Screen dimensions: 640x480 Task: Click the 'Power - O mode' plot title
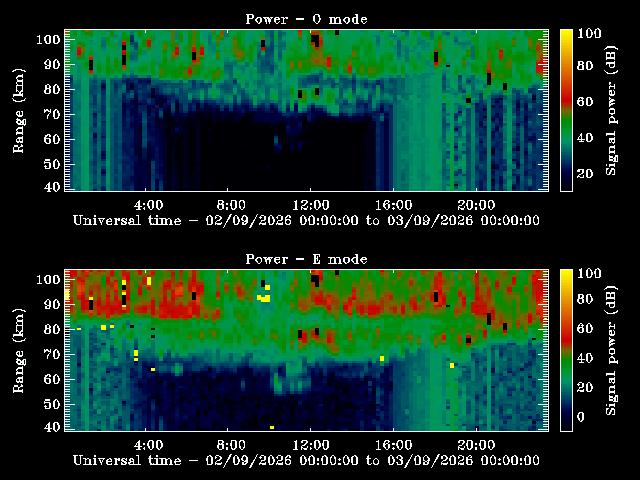306,19
